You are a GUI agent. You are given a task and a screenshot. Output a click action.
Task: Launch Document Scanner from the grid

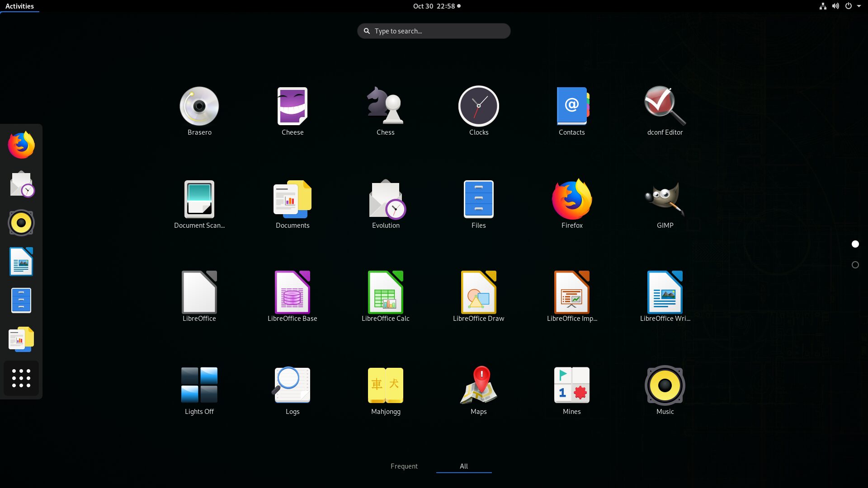199,204
